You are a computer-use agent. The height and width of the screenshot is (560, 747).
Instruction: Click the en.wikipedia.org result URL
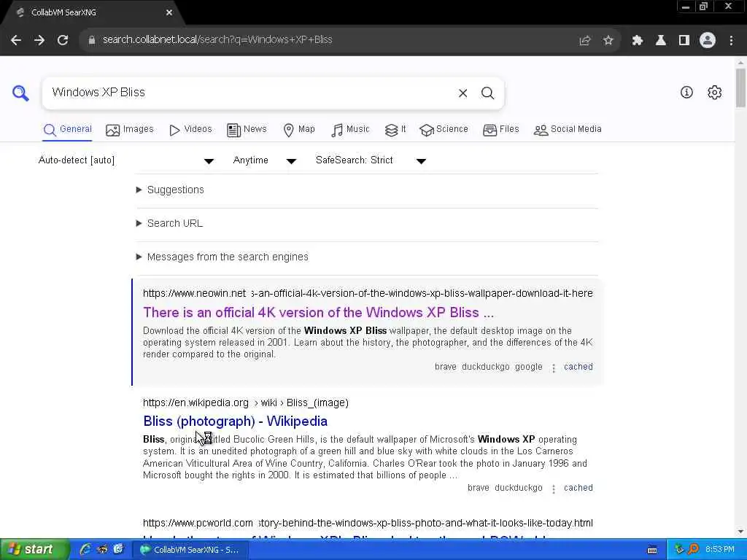click(x=246, y=402)
